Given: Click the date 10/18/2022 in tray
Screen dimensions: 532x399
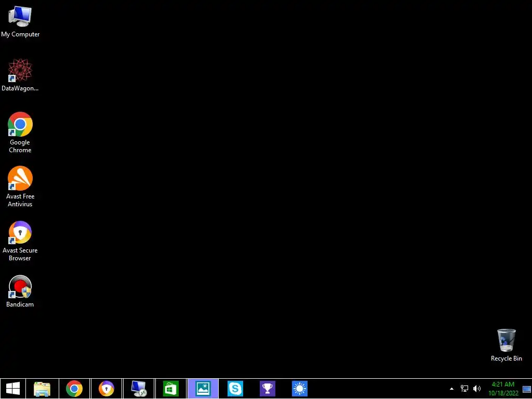Looking at the screenshot, I should 503,393.
